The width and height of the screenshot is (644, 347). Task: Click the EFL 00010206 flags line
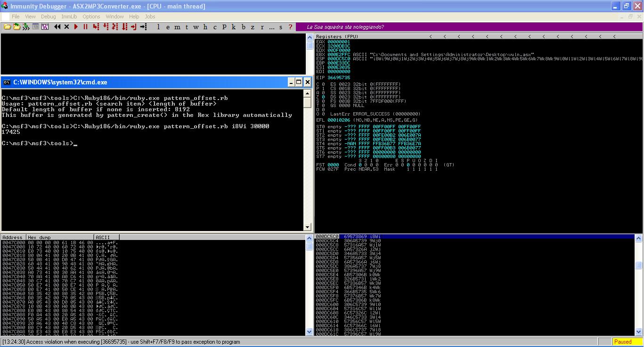pos(367,120)
